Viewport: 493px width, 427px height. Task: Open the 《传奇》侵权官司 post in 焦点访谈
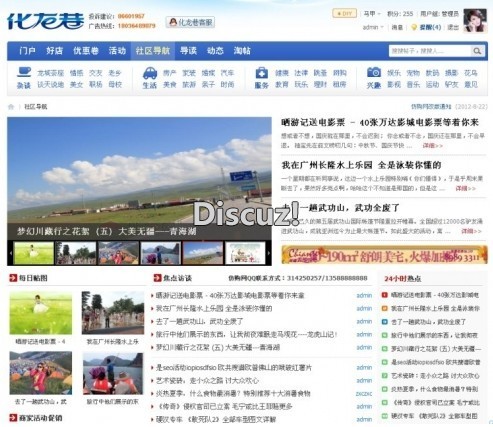tap(224, 406)
